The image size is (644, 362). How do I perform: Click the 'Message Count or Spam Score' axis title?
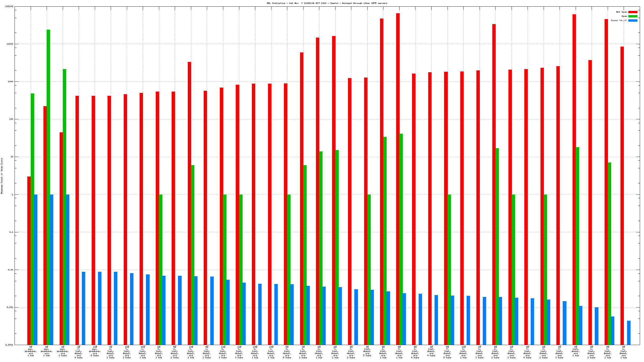click(2, 176)
